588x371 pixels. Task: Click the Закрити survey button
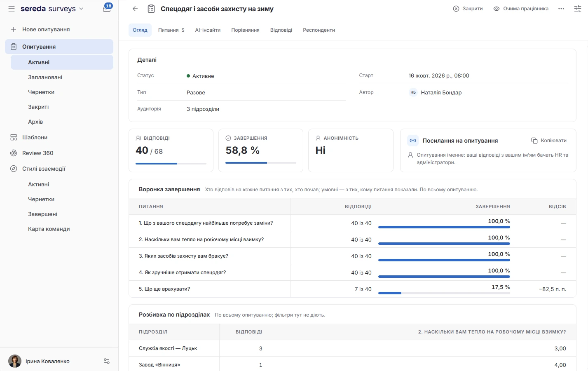468,9
